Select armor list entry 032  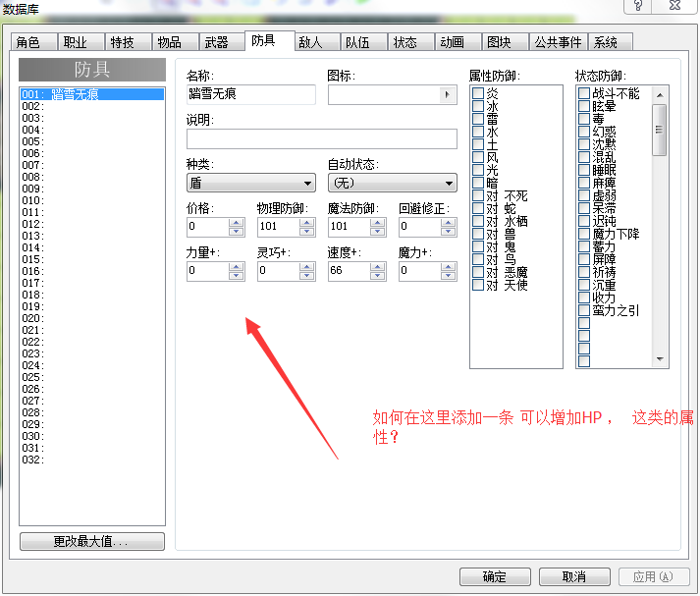point(92,460)
